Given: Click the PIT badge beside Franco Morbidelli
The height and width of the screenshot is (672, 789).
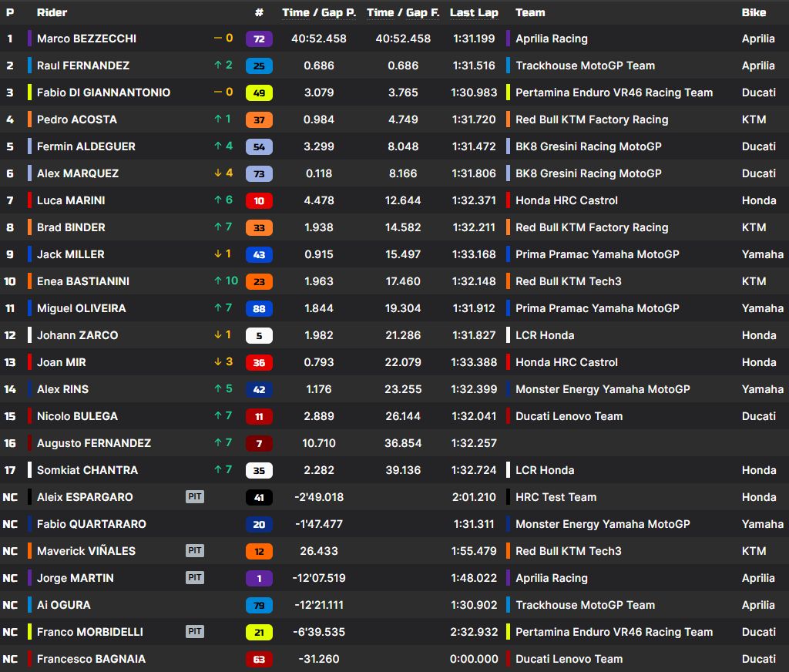Looking at the screenshot, I should 195,632.
